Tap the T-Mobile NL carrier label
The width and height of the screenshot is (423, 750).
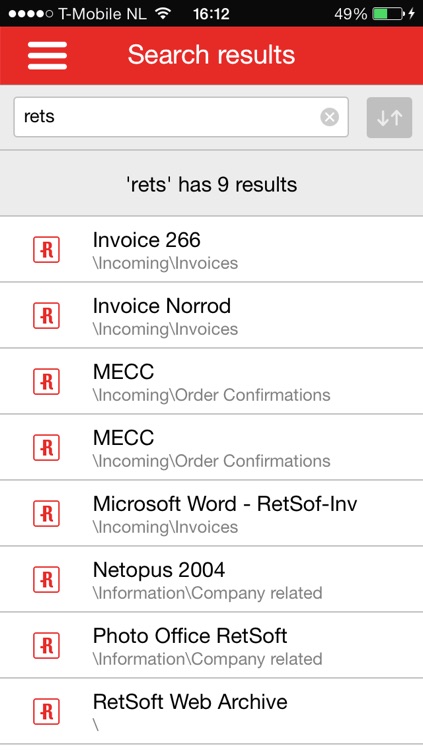tap(102, 14)
